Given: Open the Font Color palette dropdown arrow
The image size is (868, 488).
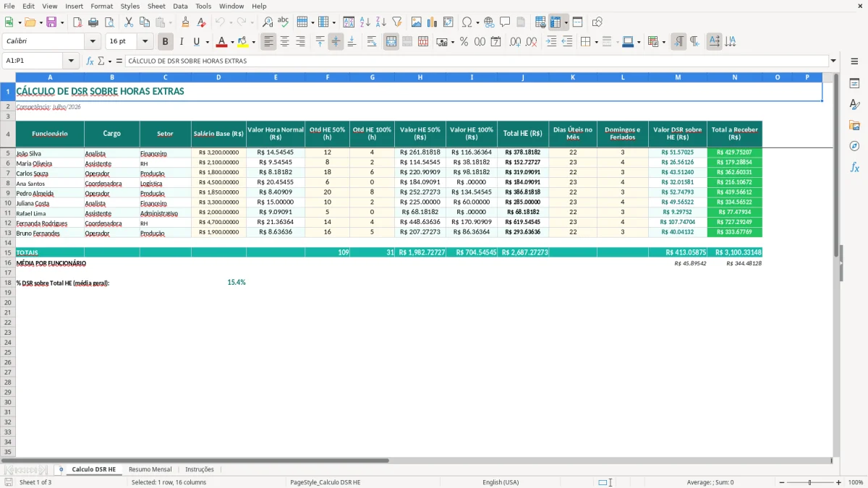Looking at the screenshot, I should (232, 42).
